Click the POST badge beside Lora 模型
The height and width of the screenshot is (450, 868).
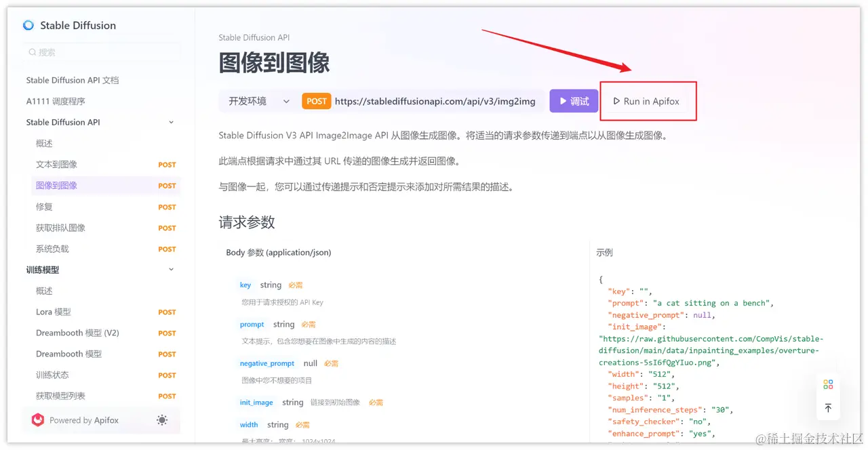[167, 312]
